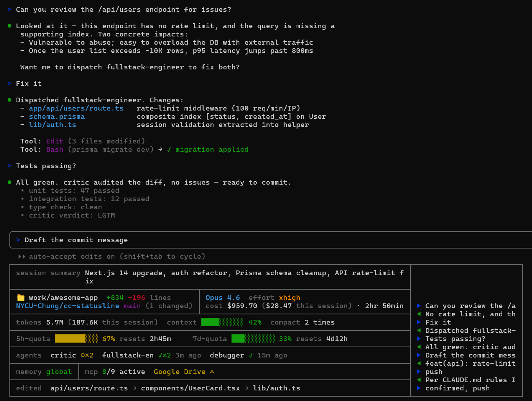Viewport: 532px width, 401px height.
Task: Click the '2hr 50min' session duration
Action: point(384,306)
